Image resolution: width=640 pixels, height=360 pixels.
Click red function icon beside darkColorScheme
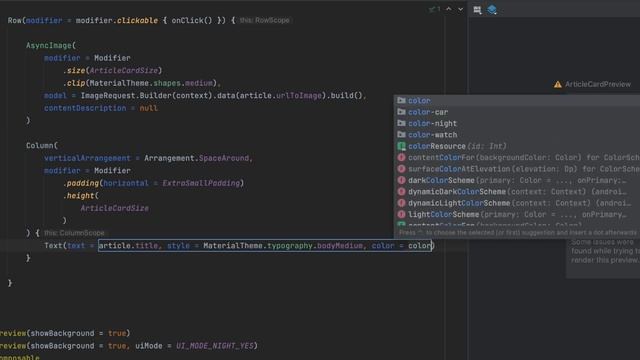[401, 180]
